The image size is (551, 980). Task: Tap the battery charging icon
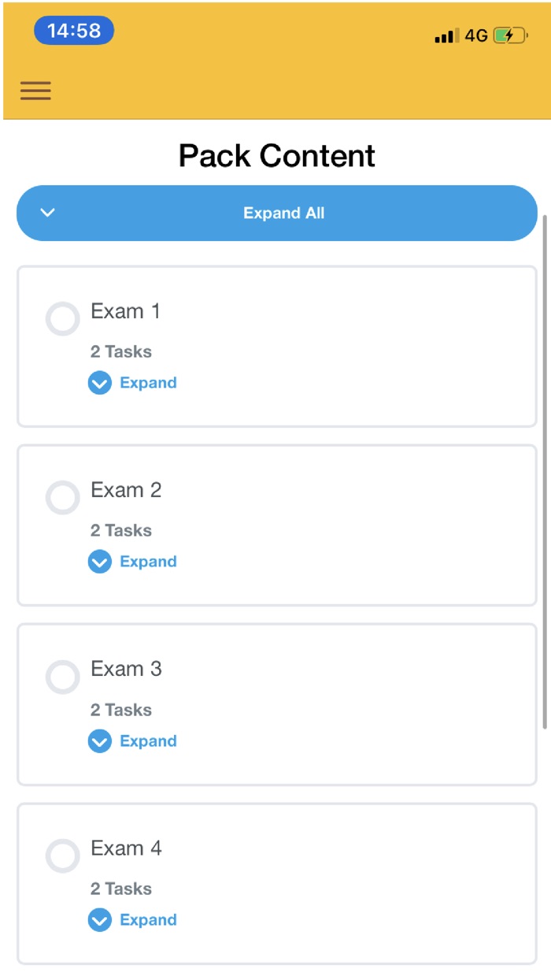tap(509, 35)
